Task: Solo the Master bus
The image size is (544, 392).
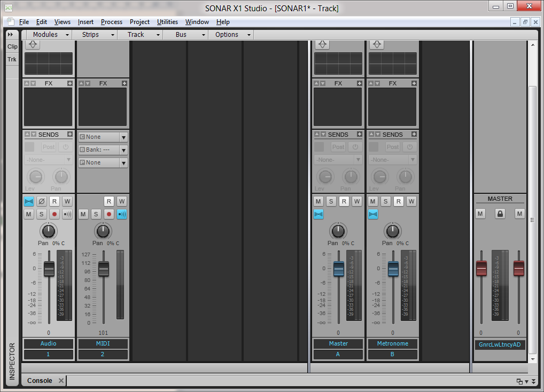Action: pyautogui.click(x=331, y=201)
